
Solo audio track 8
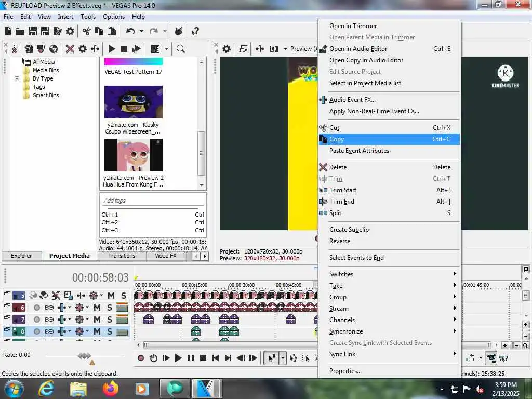click(x=110, y=331)
